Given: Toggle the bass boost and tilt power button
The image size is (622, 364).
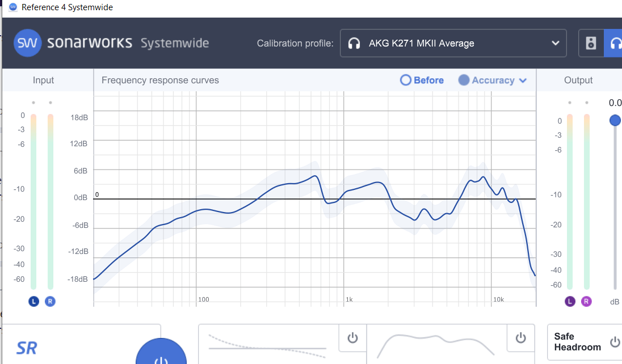Looking at the screenshot, I should coord(352,338).
